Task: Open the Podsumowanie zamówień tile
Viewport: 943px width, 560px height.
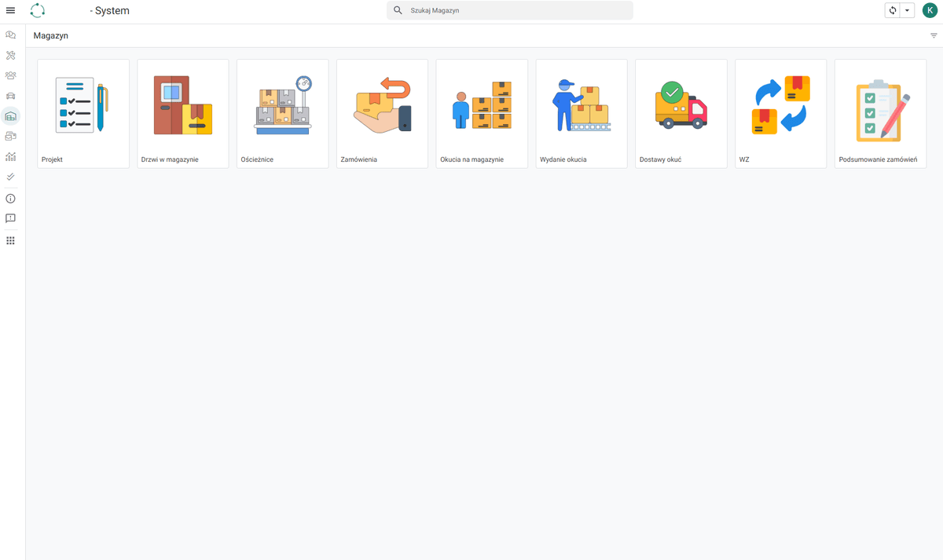Action: (880, 114)
